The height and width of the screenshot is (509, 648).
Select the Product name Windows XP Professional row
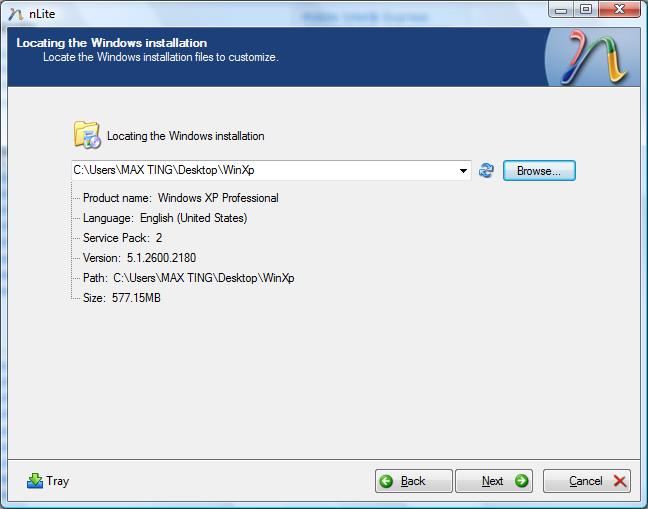180,198
